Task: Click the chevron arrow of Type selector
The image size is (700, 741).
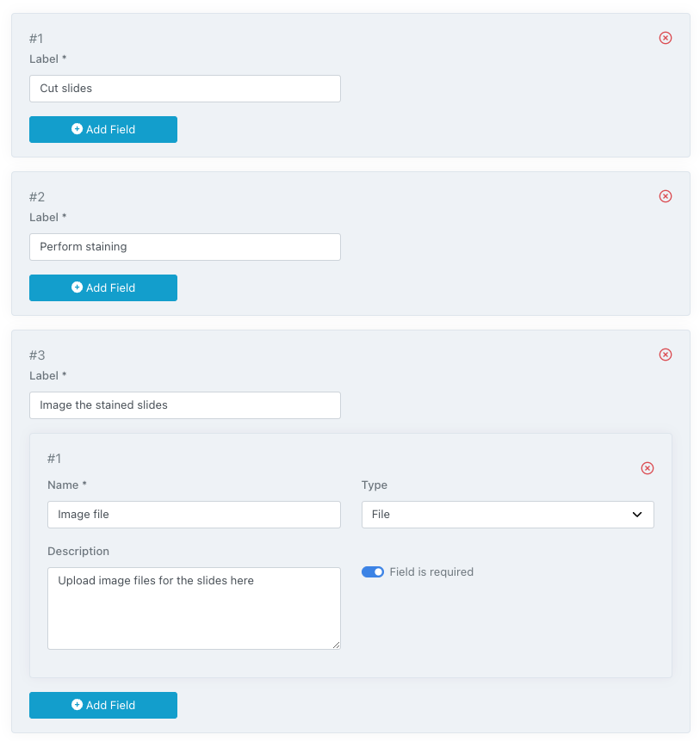Action: [637, 515]
